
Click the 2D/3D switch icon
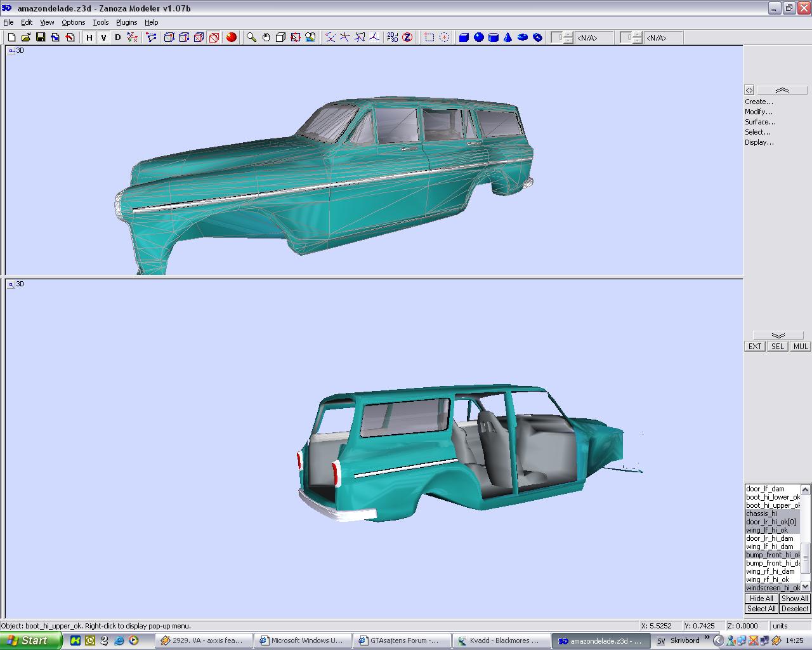(x=392, y=37)
